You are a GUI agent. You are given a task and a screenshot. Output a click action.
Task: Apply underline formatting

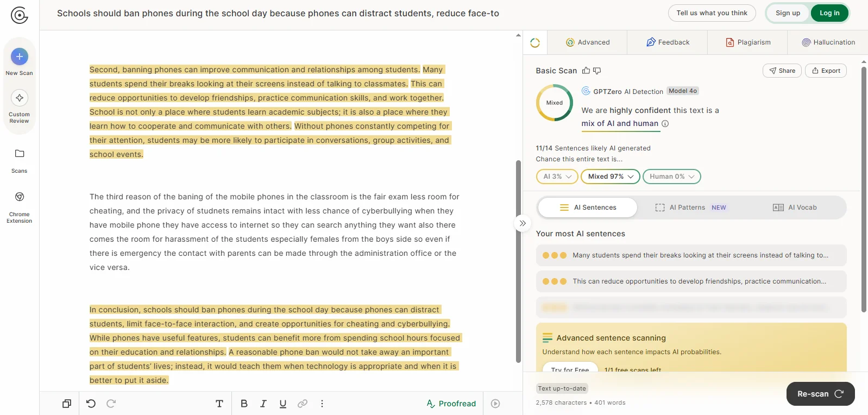pyautogui.click(x=283, y=404)
